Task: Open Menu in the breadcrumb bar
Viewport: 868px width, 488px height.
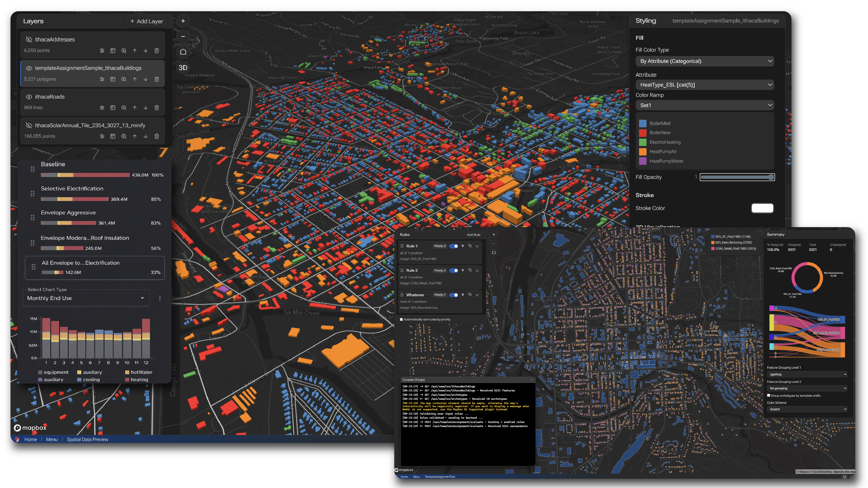Action: 52,439
